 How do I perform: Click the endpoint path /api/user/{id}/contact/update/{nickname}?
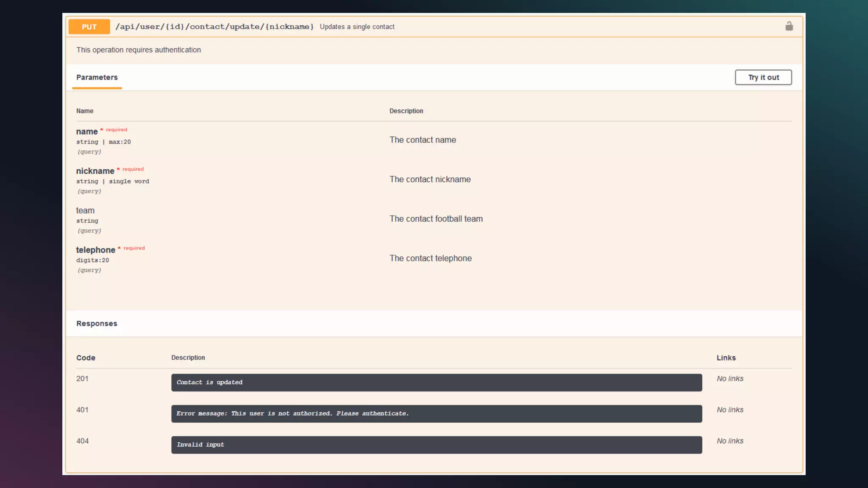tap(214, 27)
